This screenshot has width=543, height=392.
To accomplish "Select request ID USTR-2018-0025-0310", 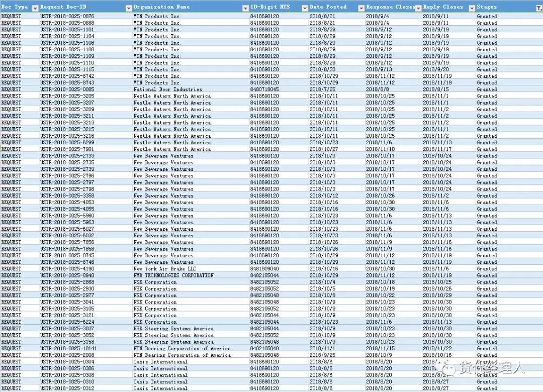I will (x=67, y=381).
